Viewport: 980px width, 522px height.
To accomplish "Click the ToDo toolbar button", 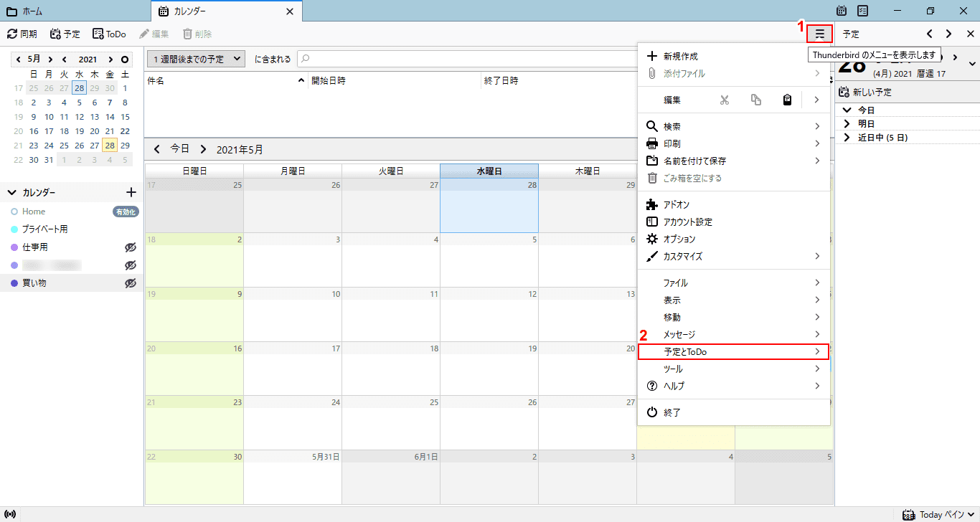I will [109, 34].
